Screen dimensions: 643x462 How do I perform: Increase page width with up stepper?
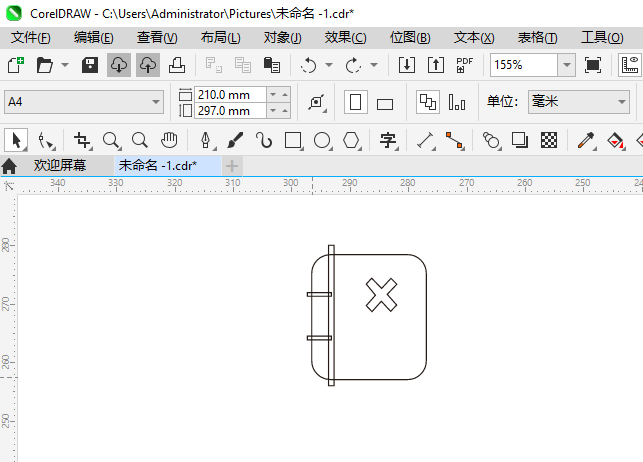pos(285,95)
